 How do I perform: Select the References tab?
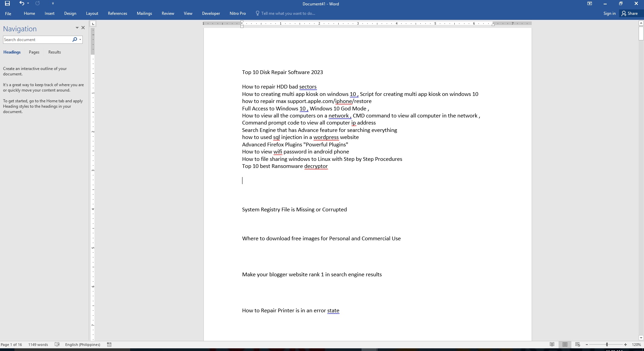[x=117, y=13]
